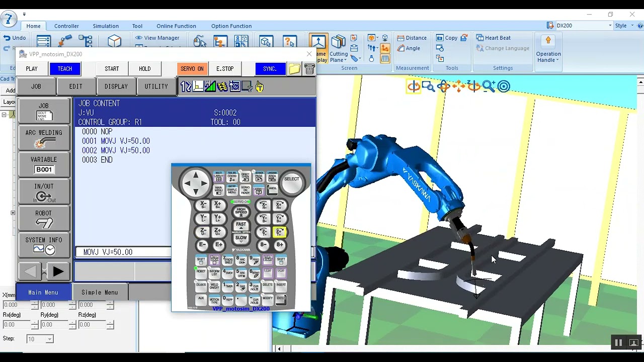The height and width of the screenshot is (362, 644).
Task: Click the E.STOP button on the pendant
Action: [x=225, y=69]
